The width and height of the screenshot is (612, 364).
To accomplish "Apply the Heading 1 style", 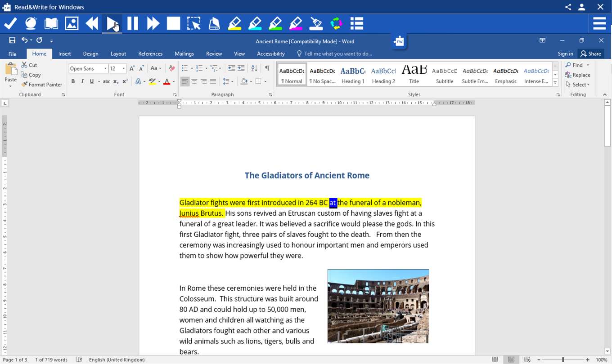I will coord(353,75).
